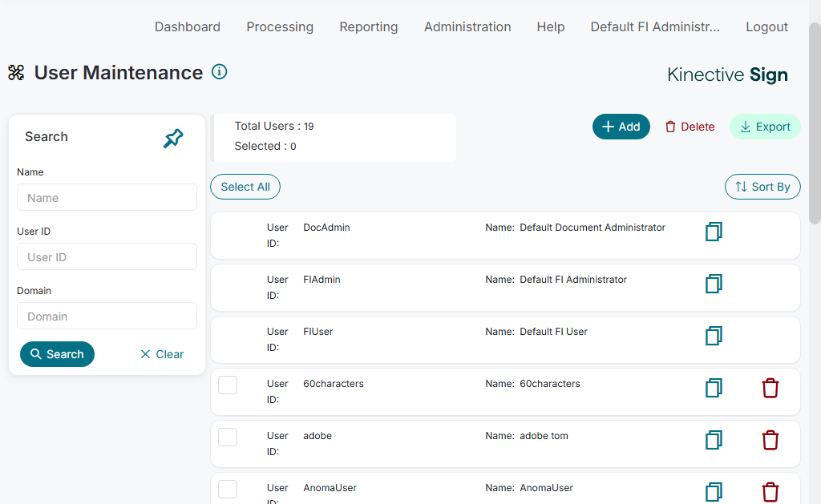The image size is (821, 504).
Task: Click the info icon beside User Maintenance
Action: pyautogui.click(x=219, y=72)
